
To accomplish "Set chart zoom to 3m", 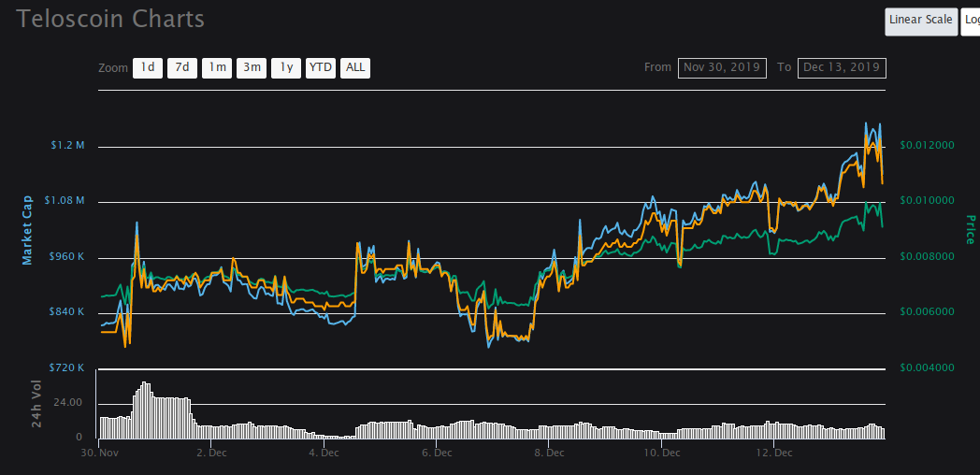I will (252, 68).
